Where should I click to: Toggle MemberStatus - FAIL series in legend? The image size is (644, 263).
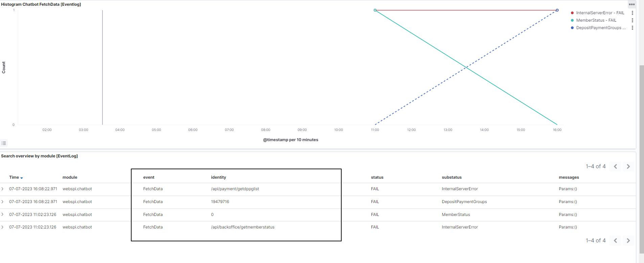[596, 20]
